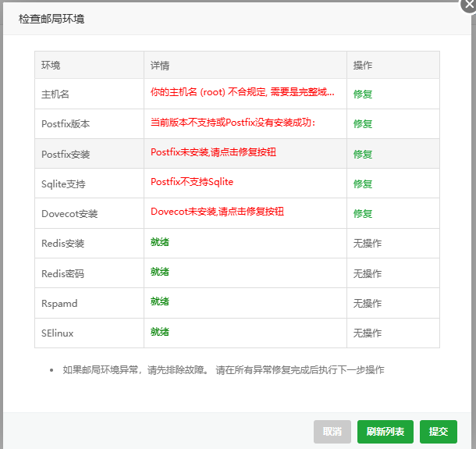
Task: Click 就绪 status in SElinux row
Action: [160, 332]
